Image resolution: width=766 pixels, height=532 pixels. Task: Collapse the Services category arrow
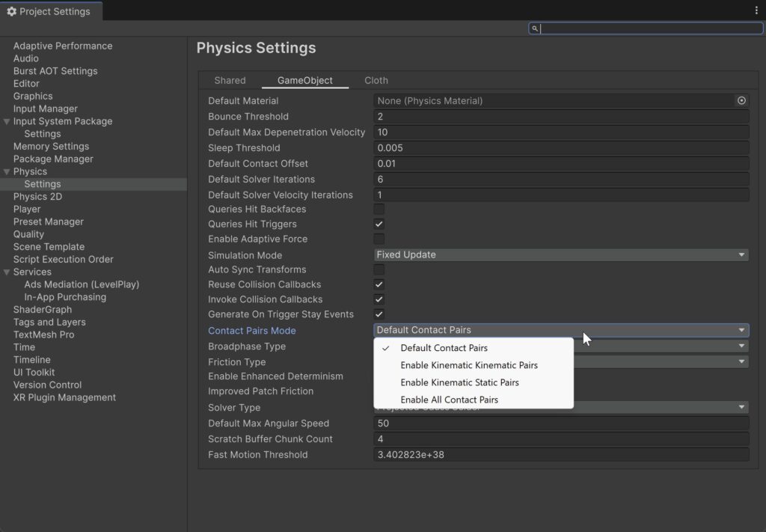coord(7,272)
